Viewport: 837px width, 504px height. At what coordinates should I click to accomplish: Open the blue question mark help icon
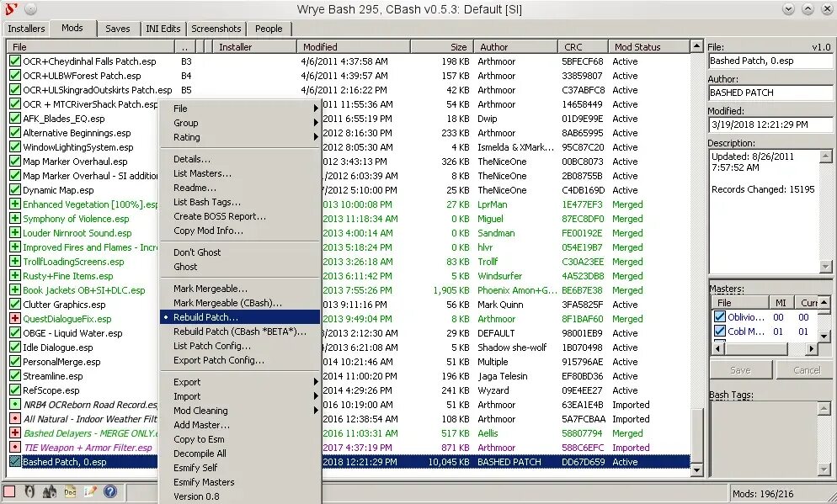coord(110,491)
